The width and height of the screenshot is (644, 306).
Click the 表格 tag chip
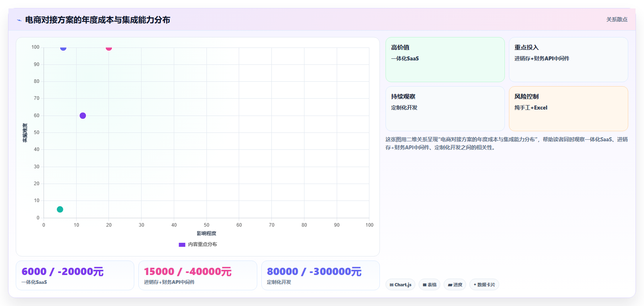coord(429,285)
